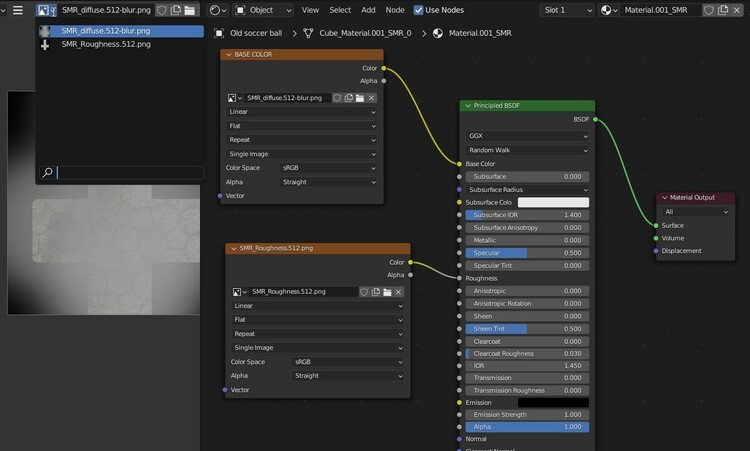This screenshot has width=750, height=451.
Task: Collapse the Material Output node
Action: 664,198
